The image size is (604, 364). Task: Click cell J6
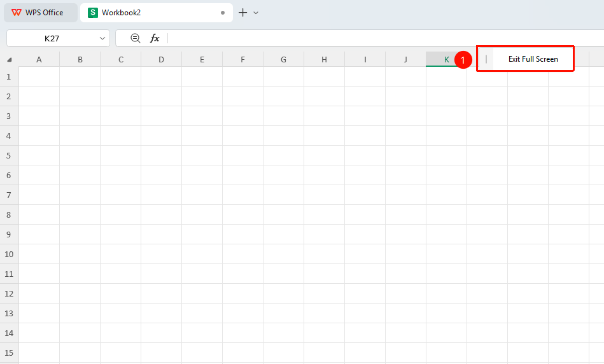pos(405,175)
